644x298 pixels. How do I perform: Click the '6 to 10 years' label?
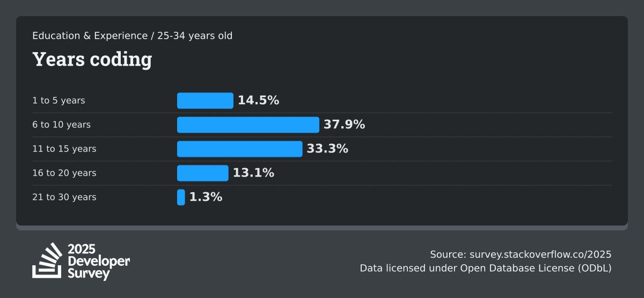tap(61, 125)
